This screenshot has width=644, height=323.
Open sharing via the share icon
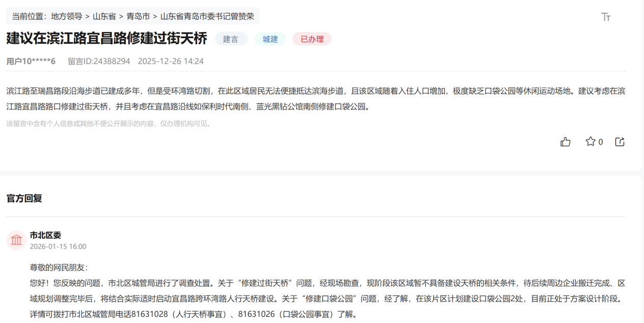tap(619, 142)
